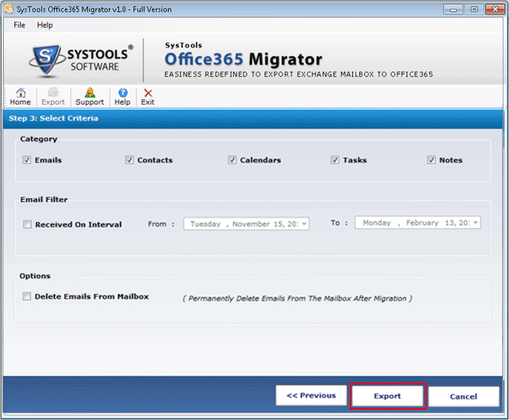Toggle the Contacts checkbox
509x420 pixels.
click(x=129, y=160)
